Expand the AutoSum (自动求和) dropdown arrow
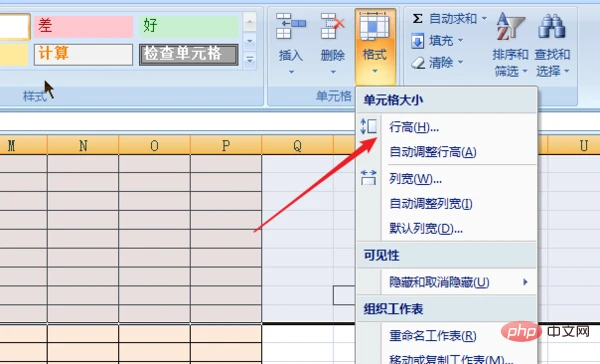 [484, 18]
